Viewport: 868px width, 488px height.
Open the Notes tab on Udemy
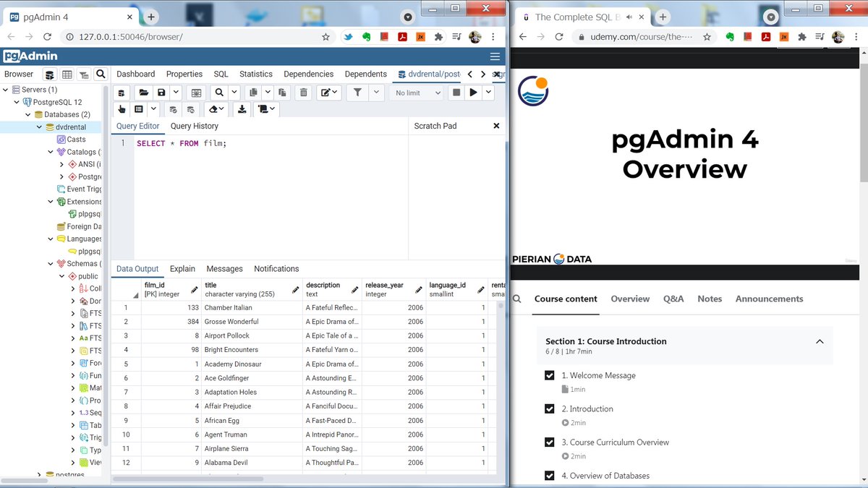(x=710, y=299)
